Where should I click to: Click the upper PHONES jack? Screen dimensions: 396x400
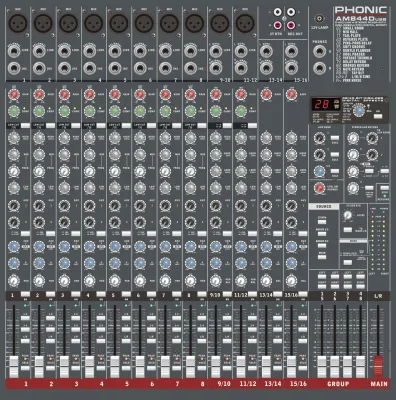click(319, 51)
